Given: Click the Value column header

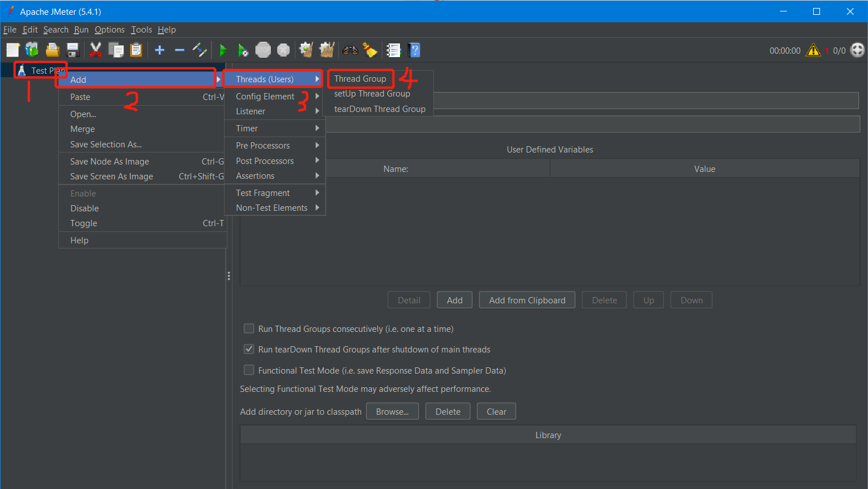Looking at the screenshot, I should click(705, 169).
